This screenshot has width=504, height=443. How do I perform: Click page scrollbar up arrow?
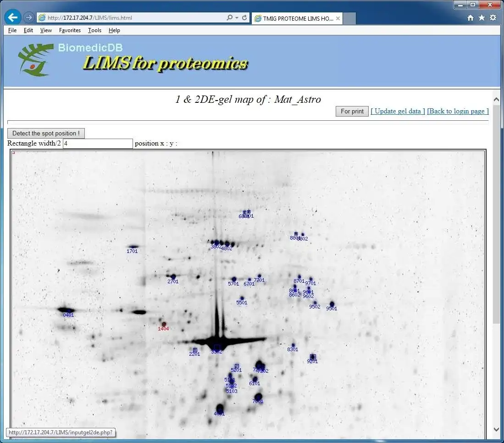click(496, 100)
